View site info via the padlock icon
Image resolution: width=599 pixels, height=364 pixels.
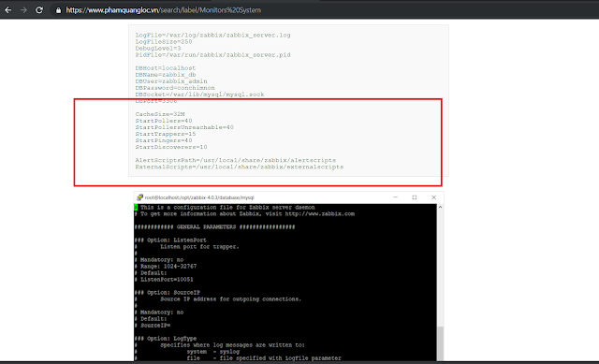(58, 10)
